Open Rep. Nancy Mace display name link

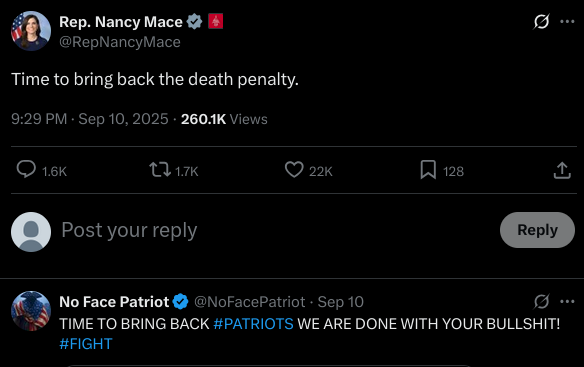pyautogui.click(x=121, y=22)
